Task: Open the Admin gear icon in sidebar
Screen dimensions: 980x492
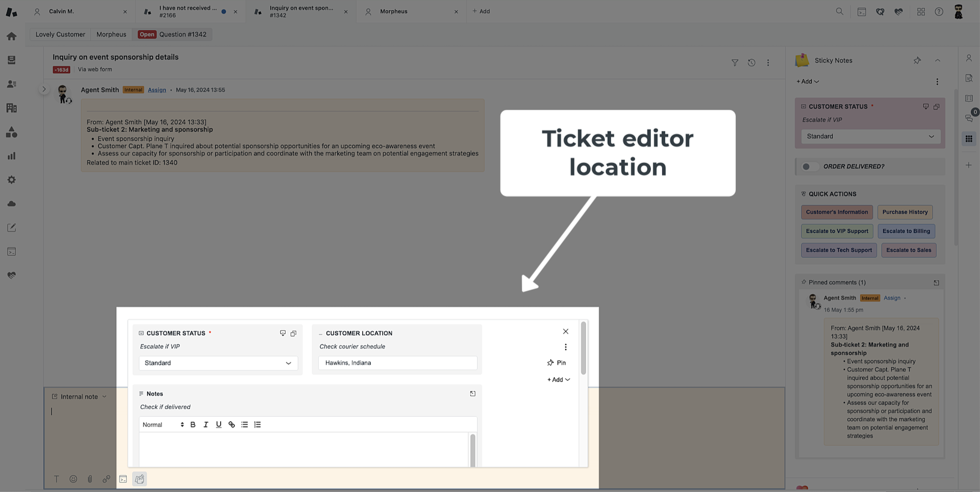Action: (11, 180)
